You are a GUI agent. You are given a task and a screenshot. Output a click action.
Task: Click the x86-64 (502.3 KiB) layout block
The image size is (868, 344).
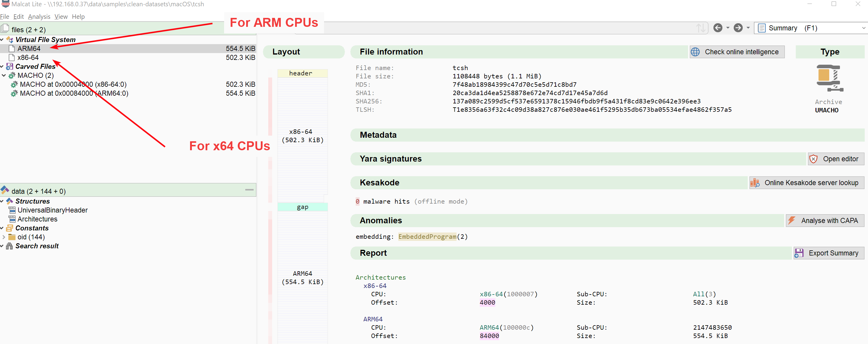302,136
